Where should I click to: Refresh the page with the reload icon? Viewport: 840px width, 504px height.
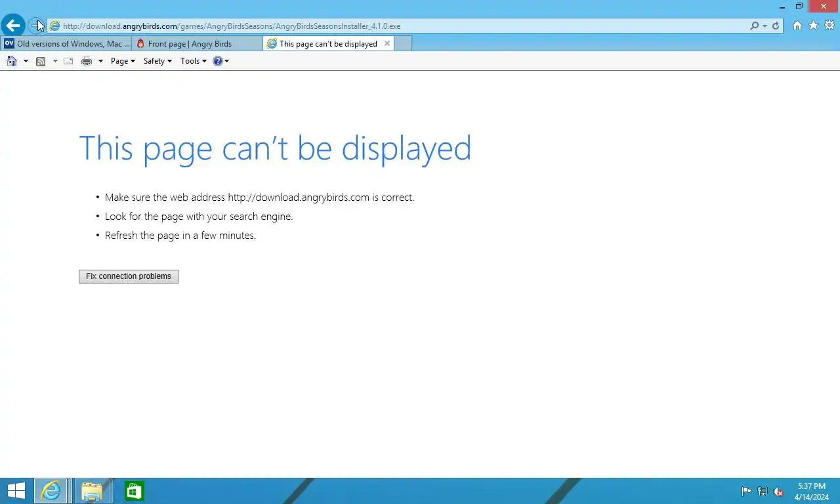(x=776, y=26)
